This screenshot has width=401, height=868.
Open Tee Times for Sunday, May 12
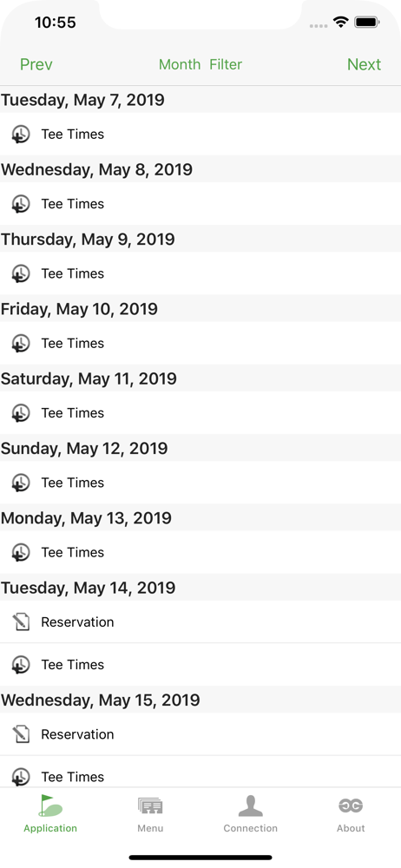[200, 483]
